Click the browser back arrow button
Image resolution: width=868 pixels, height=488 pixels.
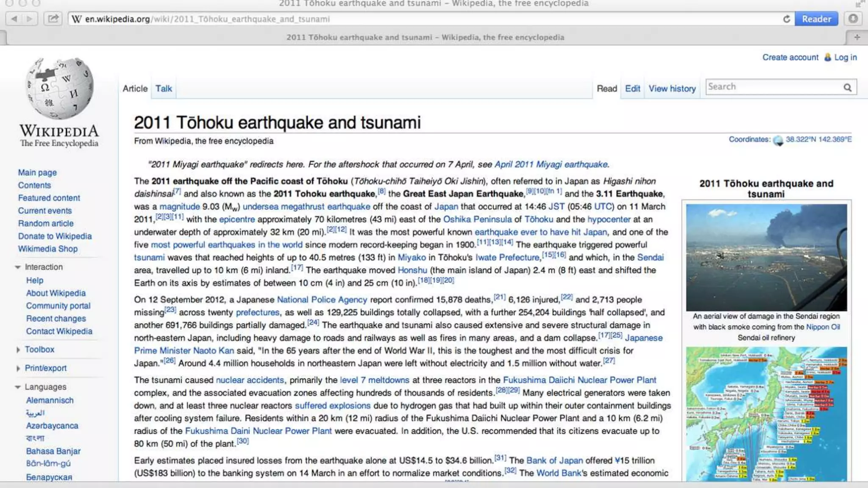click(14, 19)
